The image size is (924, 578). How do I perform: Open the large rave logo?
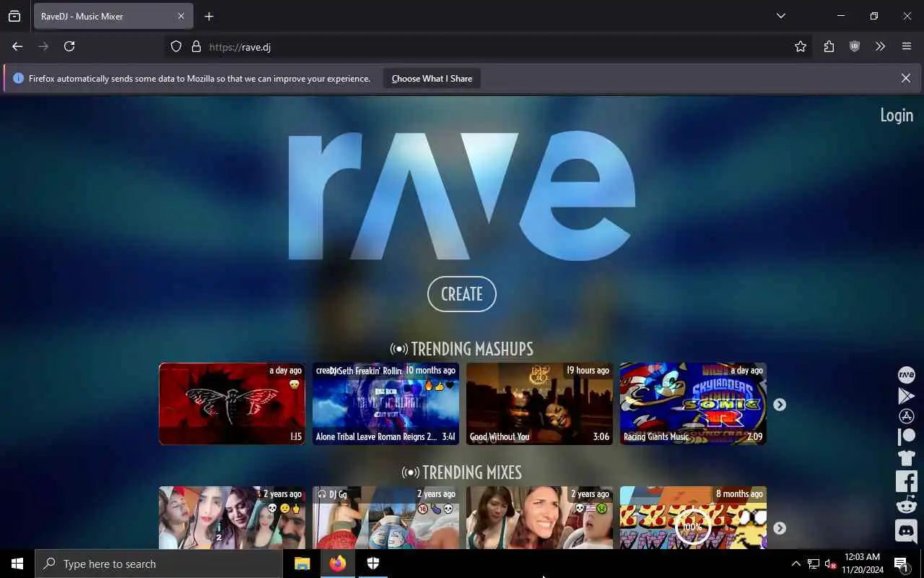[x=462, y=195]
